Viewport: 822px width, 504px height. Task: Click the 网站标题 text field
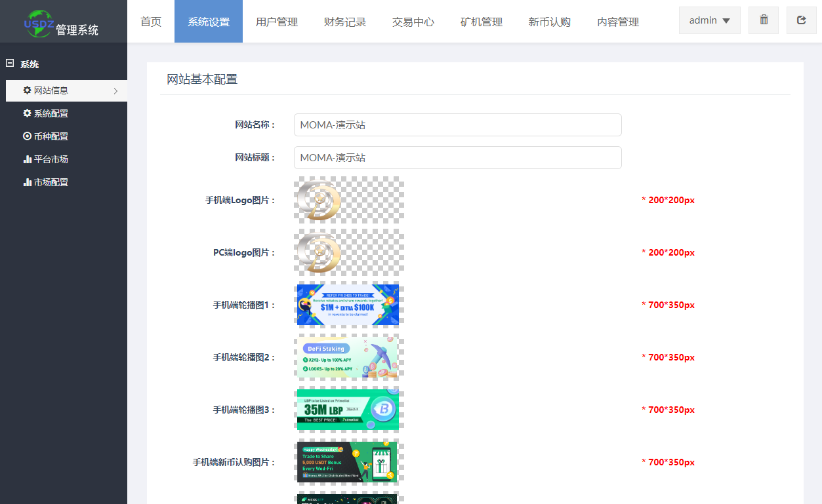457,157
